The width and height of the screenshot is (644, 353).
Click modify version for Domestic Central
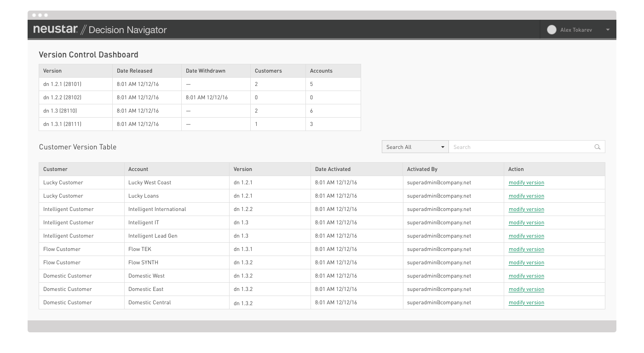(x=526, y=302)
